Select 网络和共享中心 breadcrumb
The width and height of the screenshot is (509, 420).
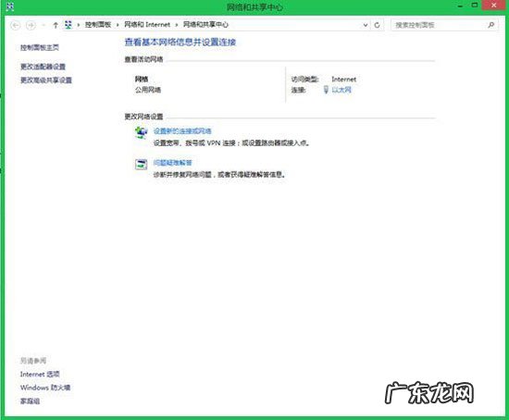(205, 25)
